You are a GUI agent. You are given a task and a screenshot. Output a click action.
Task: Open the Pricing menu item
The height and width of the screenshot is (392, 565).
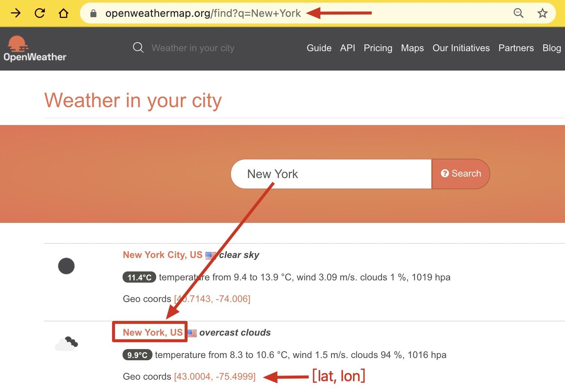pyautogui.click(x=378, y=48)
